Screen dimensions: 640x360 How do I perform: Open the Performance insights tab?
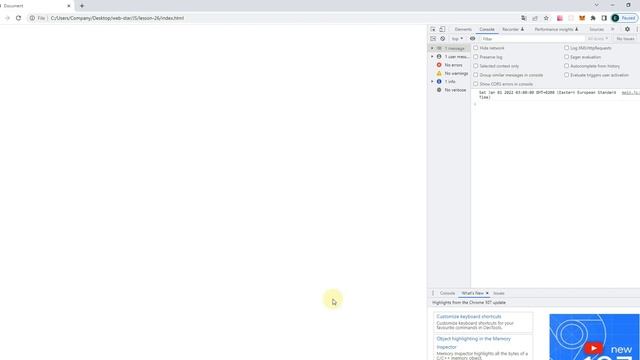[x=556, y=29]
